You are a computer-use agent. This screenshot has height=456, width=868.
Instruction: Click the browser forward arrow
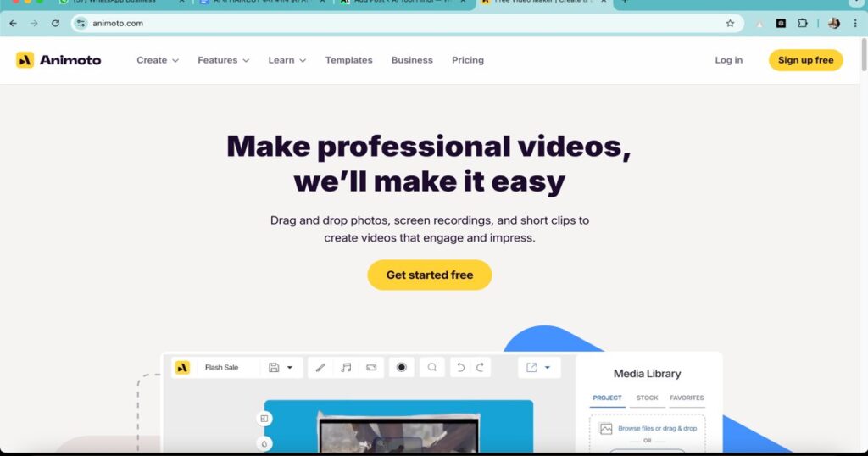pyautogui.click(x=34, y=23)
